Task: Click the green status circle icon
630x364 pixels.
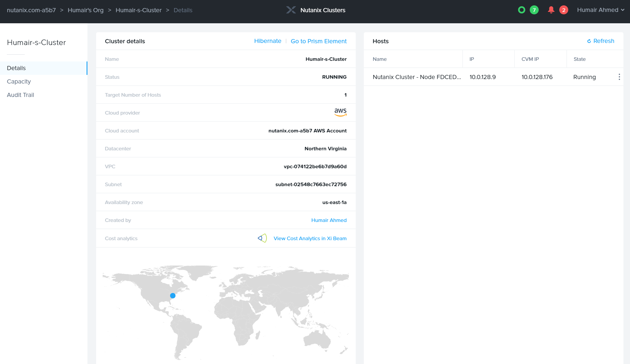Action: pos(522,10)
